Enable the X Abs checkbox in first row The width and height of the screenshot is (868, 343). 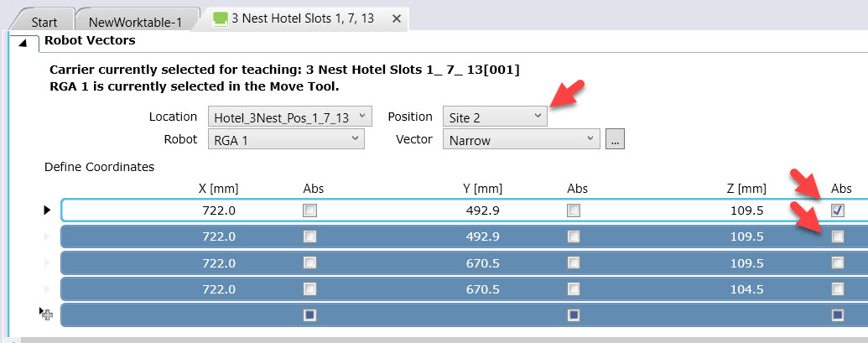310,210
